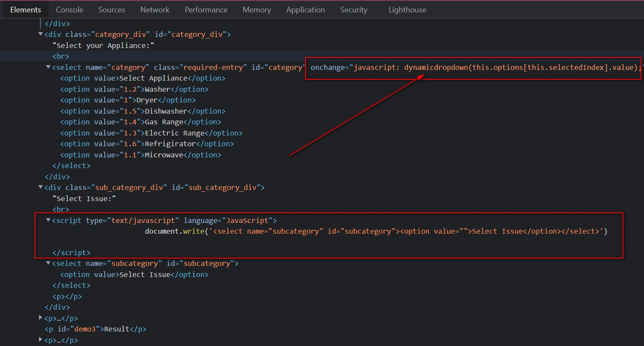Viewport: 644px width, 346px height.
Task: Click the br tag under Select Issue
Action: (x=60, y=209)
